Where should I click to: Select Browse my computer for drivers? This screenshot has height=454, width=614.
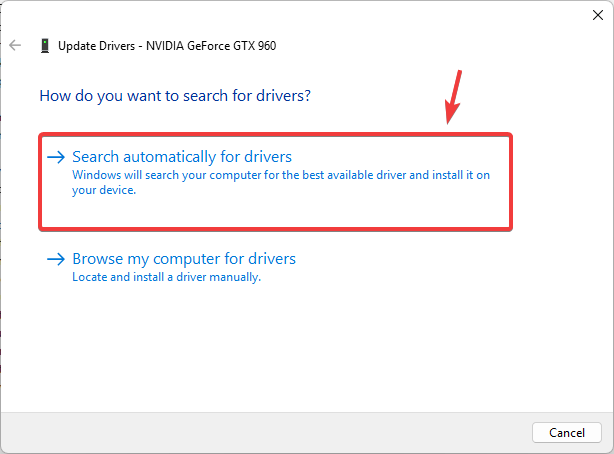pyautogui.click(x=184, y=259)
